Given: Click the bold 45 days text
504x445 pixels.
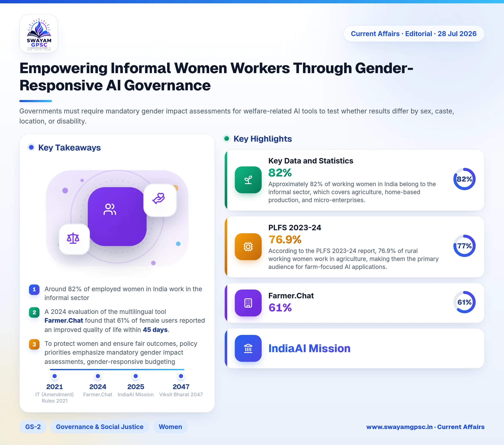Looking at the screenshot, I should pyautogui.click(x=155, y=330).
